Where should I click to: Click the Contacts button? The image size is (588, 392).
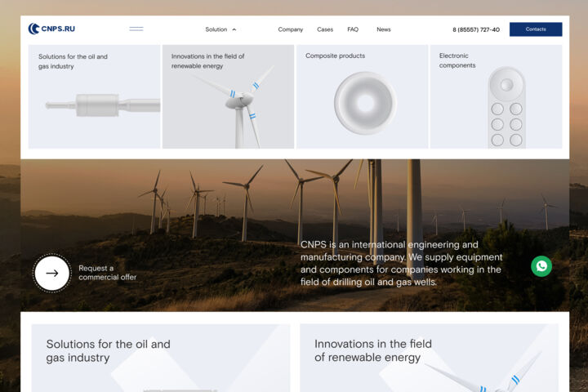536,29
